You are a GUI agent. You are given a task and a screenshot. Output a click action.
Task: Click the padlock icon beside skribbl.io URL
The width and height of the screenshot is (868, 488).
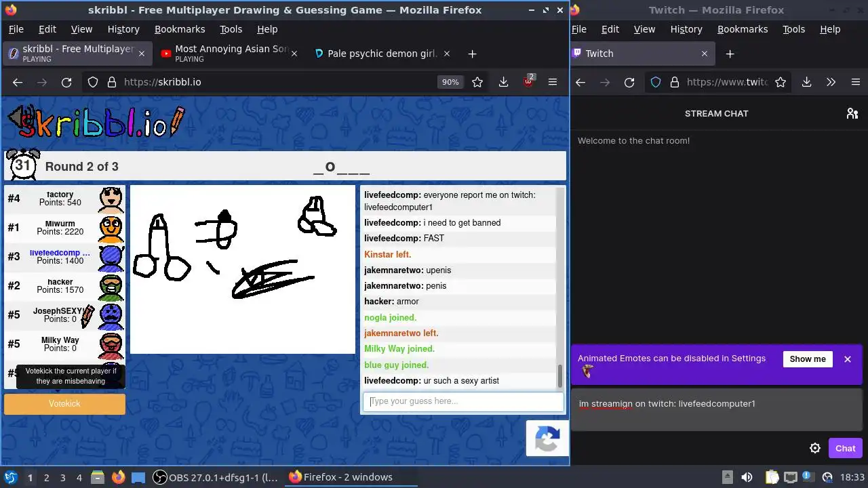coord(112,82)
